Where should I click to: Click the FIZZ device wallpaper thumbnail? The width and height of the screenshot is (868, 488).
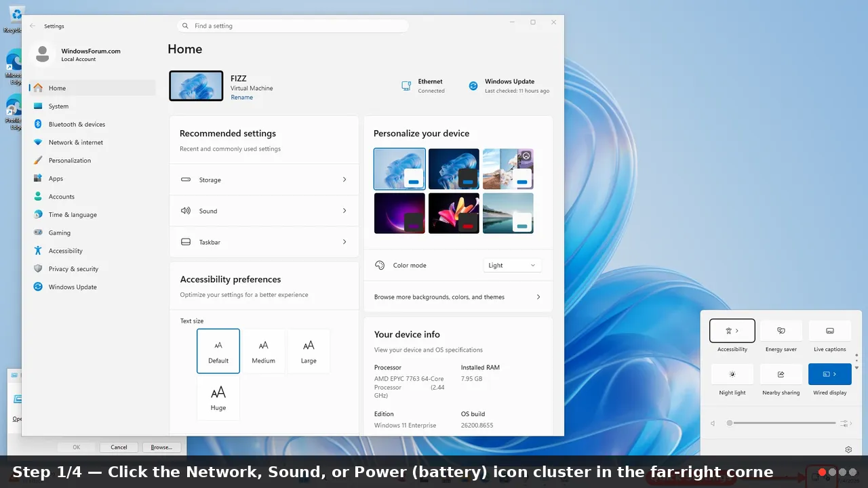coord(196,86)
